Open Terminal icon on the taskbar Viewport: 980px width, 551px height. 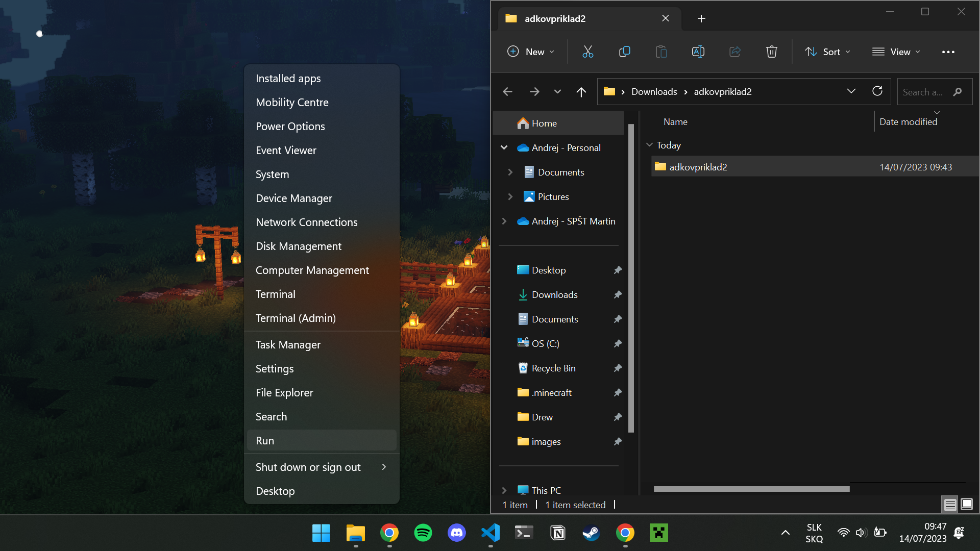(524, 533)
